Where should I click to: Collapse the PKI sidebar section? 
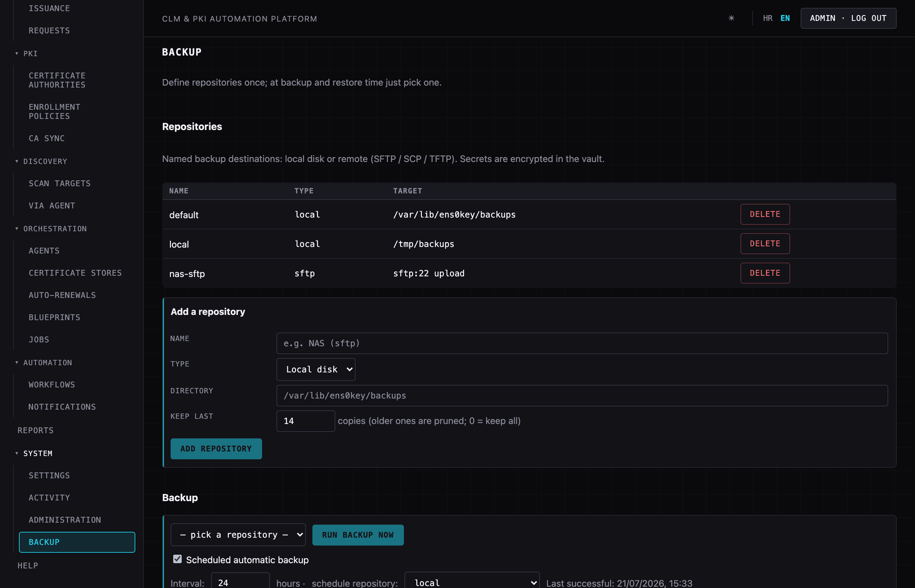coord(26,54)
